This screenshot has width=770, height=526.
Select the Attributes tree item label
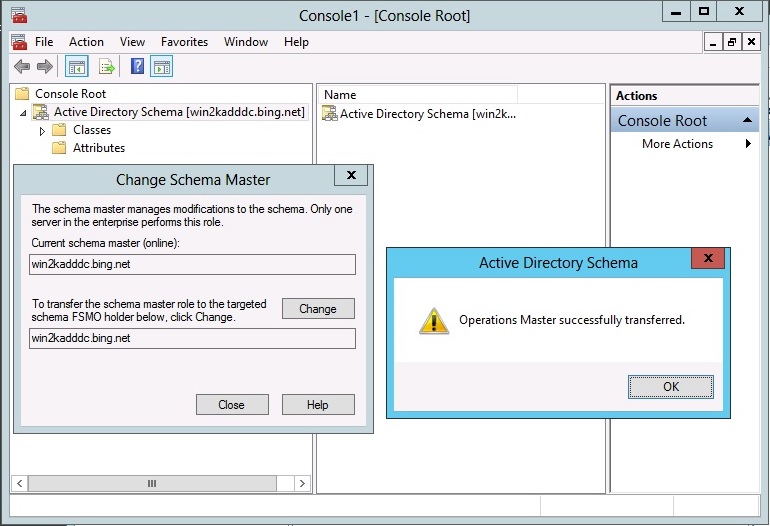point(99,147)
